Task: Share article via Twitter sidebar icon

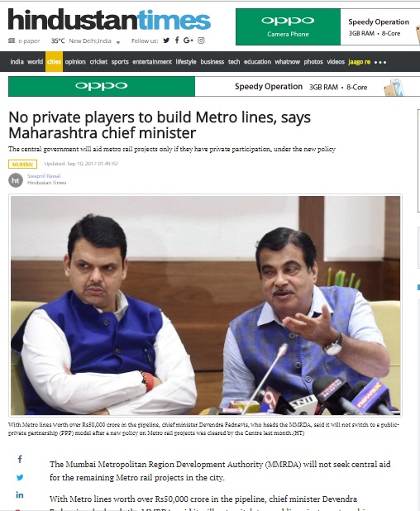Action: (20, 477)
